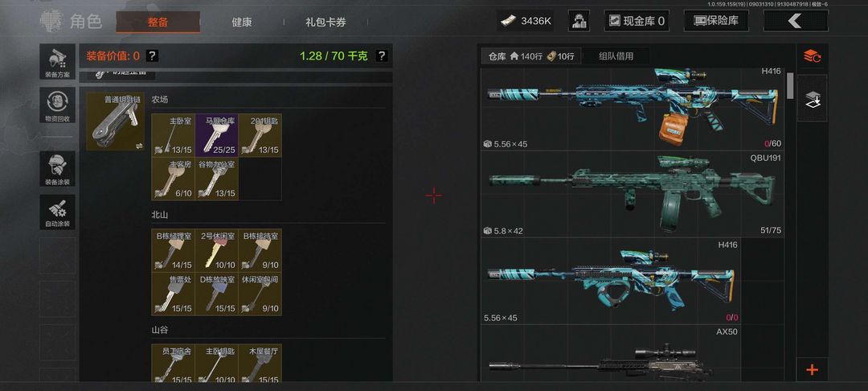868x391 pixels.
Task: Select the purple 马厩仓库 key
Action: click(x=216, y=135)
